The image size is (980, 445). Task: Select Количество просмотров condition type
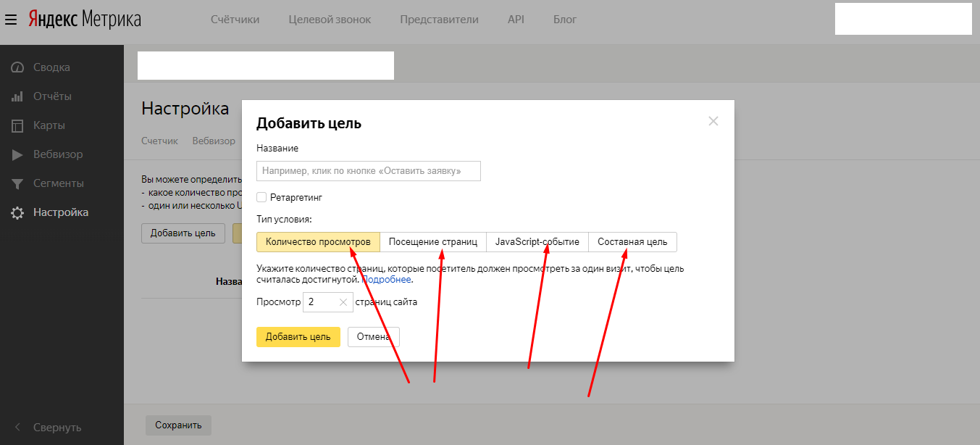point(318,242)
